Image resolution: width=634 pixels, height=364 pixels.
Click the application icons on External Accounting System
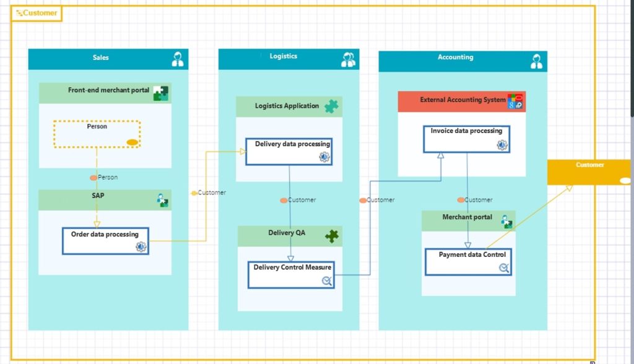click(x=516, y=100)
